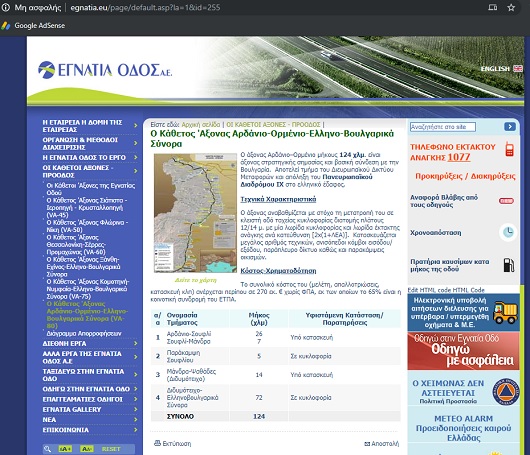
Task: Open Κομοτηνή-Νυμφαία (VA-75) submenu
Action: pyautogui.click(x=88, y=289)
